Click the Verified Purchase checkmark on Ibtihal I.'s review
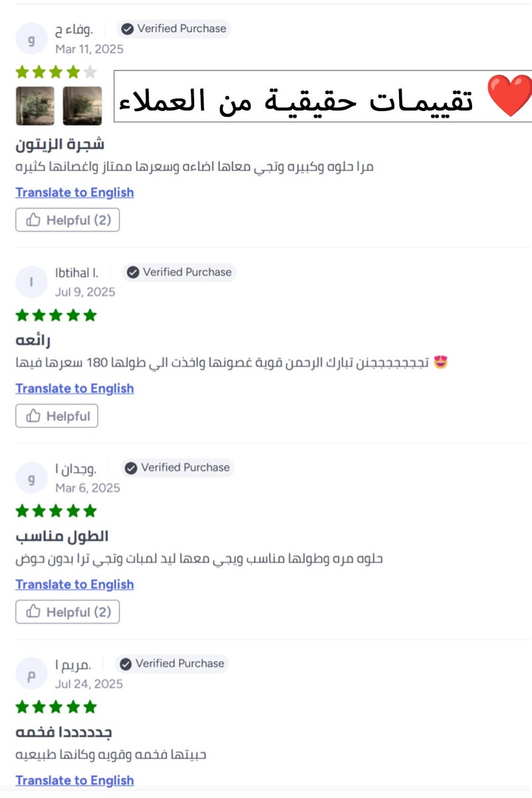Image resolution: width=532 pixels, height=798 pixels. coord(132,272)
